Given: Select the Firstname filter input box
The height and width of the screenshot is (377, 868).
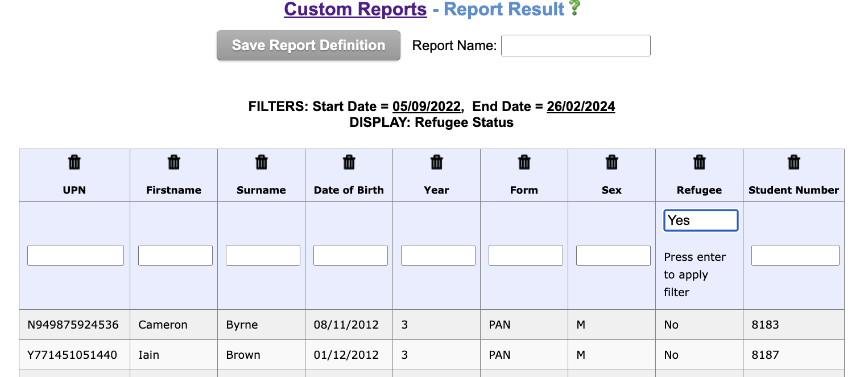Looking at the screenshot, I should [175, 255].
